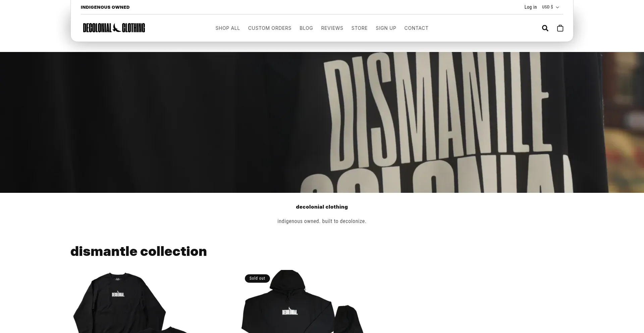The width and height of the screenshot is (644, 333).
Task: Click the Sold out badge
Action: coord(257,278)
